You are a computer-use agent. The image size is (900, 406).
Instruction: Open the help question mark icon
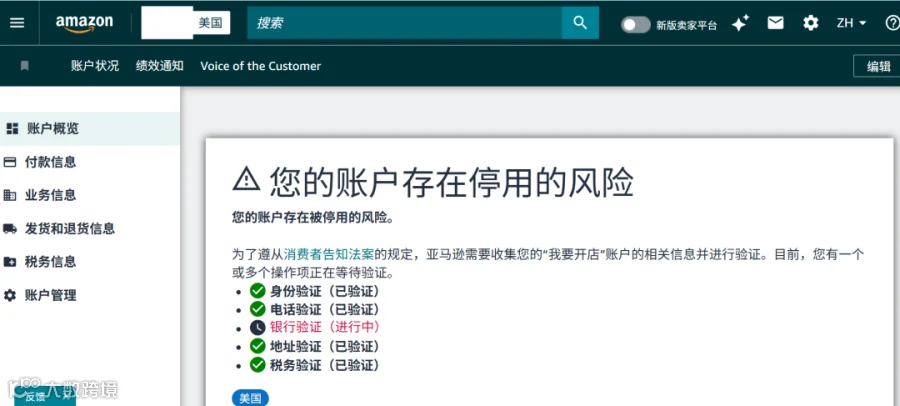893,23
